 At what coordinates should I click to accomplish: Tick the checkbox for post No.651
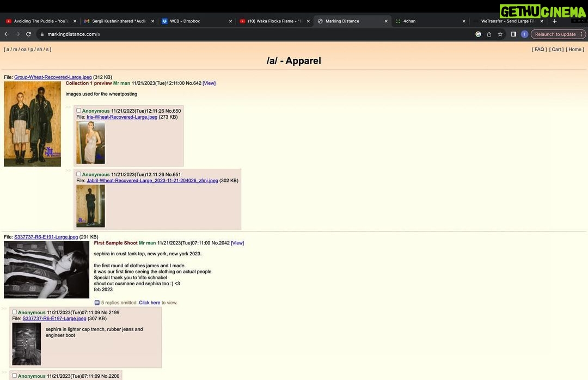[78, 174]
